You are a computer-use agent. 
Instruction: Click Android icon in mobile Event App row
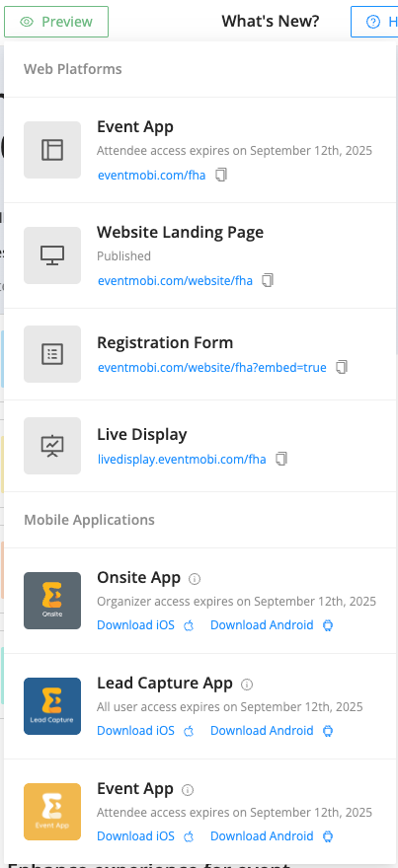[328, 836]
